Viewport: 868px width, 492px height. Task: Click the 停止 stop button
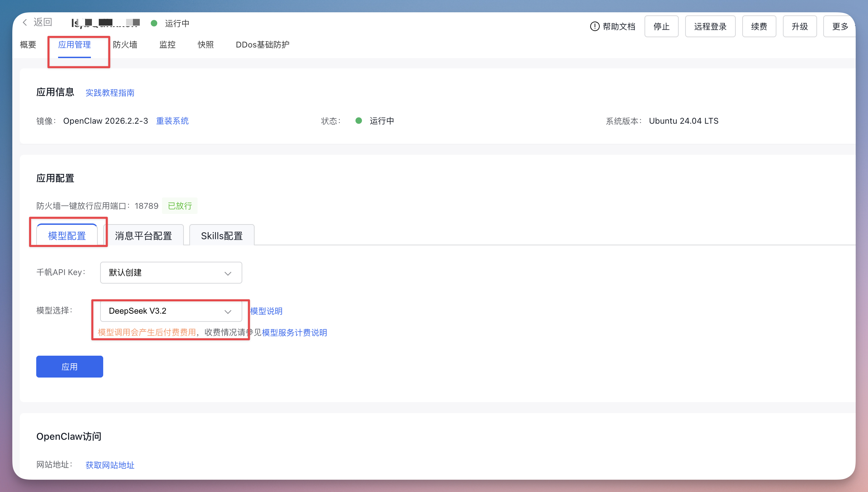click(x=661, y=26)
